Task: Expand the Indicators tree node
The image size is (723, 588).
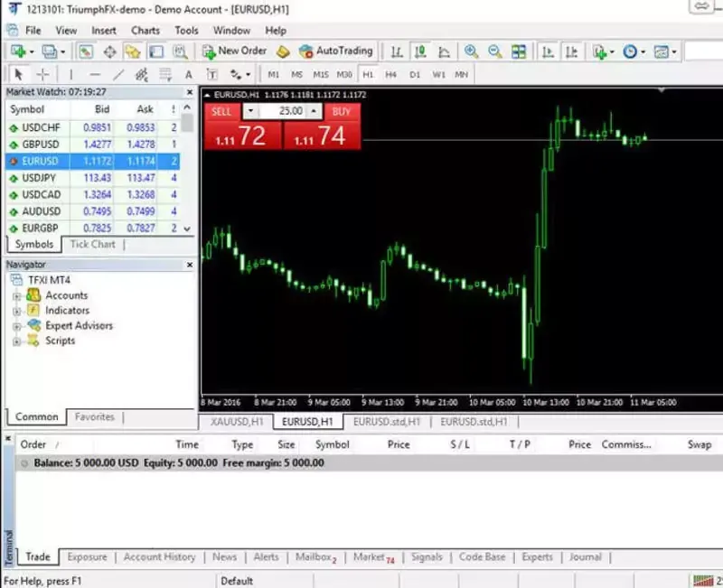Action: (x=17, y=312)
